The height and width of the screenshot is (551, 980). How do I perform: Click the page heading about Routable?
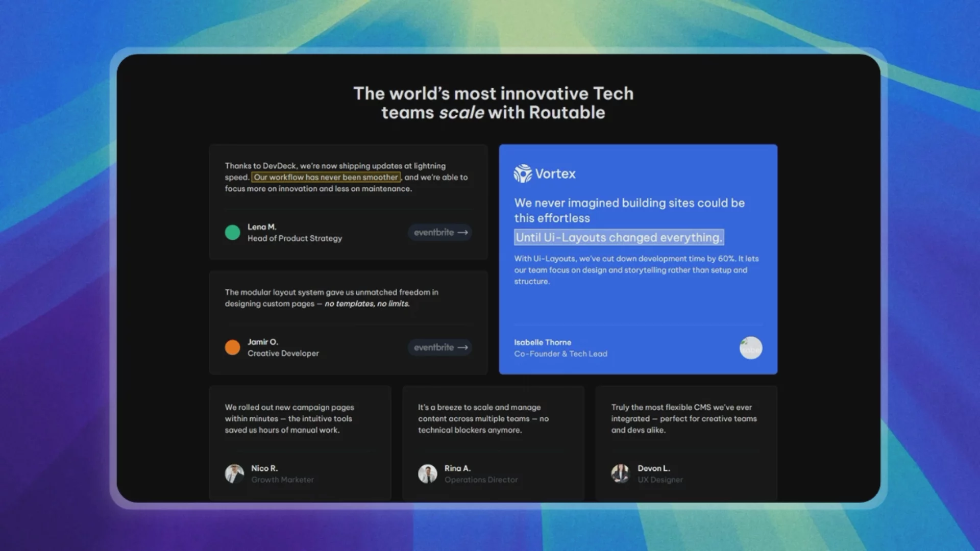click(493, 103)
